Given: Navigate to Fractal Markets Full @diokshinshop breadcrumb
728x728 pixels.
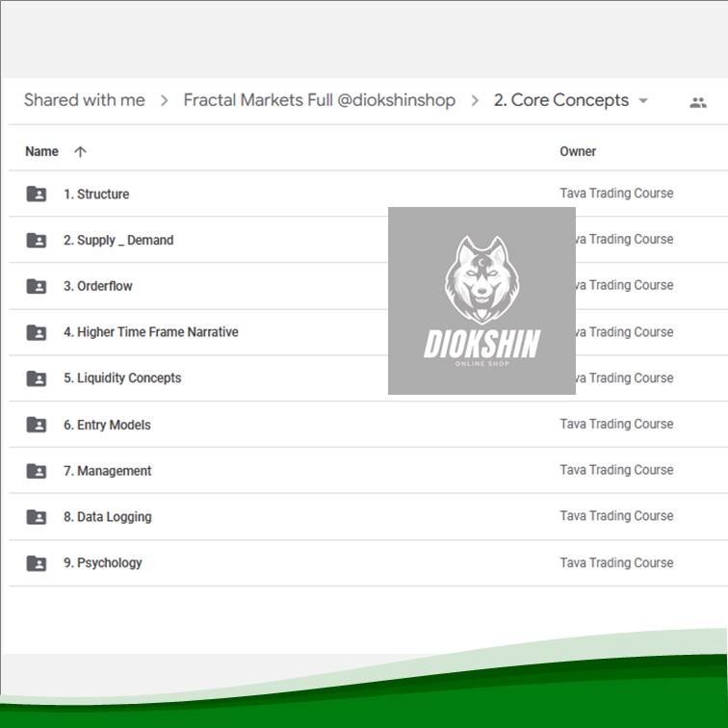Looking at the screenshot, I should (319, 100).
